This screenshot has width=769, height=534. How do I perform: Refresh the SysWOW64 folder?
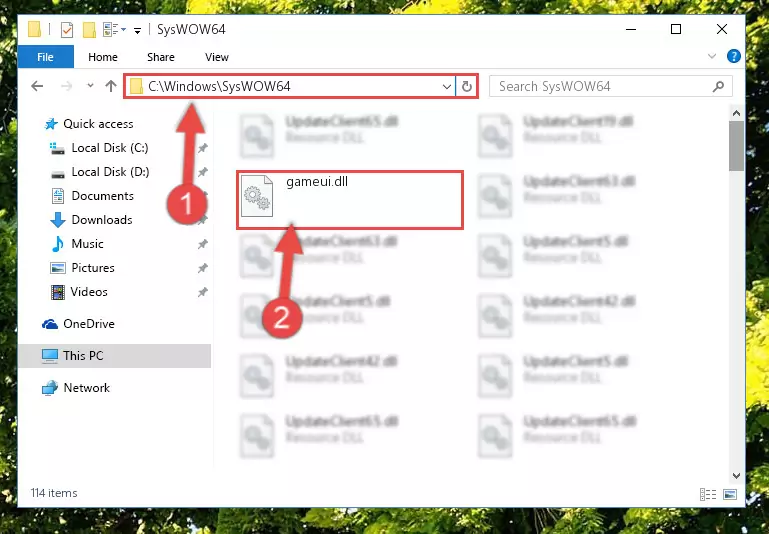(466, 87)
